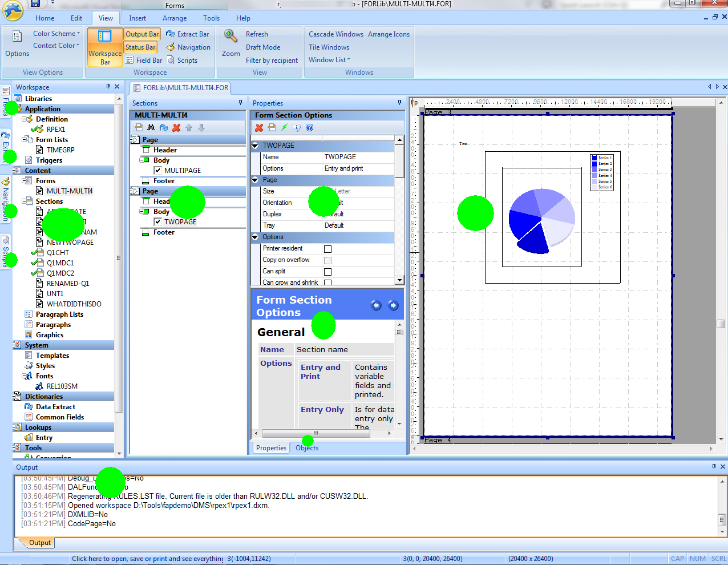Click the Refresh button
The height and width of the screenshot is (565, 728).
(257, 34)
